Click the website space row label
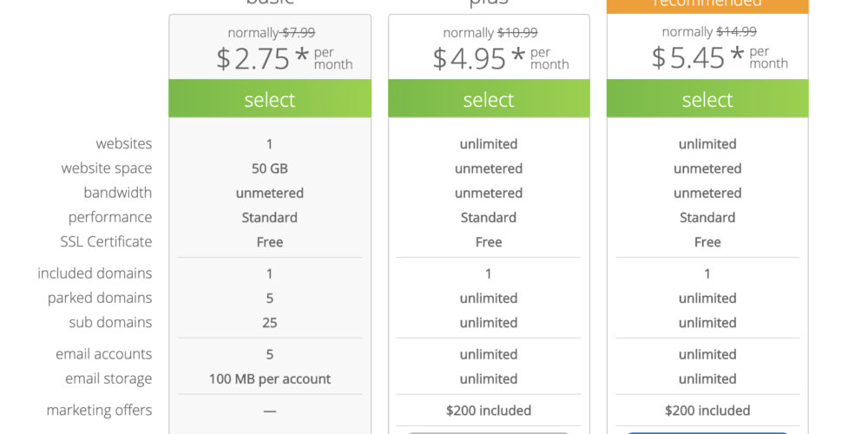 click(x=106, y=168)
